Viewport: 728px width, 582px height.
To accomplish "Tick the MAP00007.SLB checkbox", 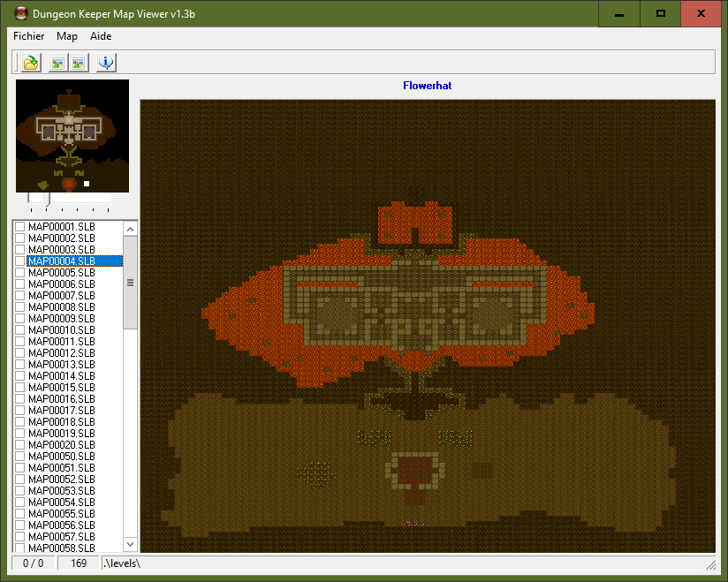I will pos(20,296).
